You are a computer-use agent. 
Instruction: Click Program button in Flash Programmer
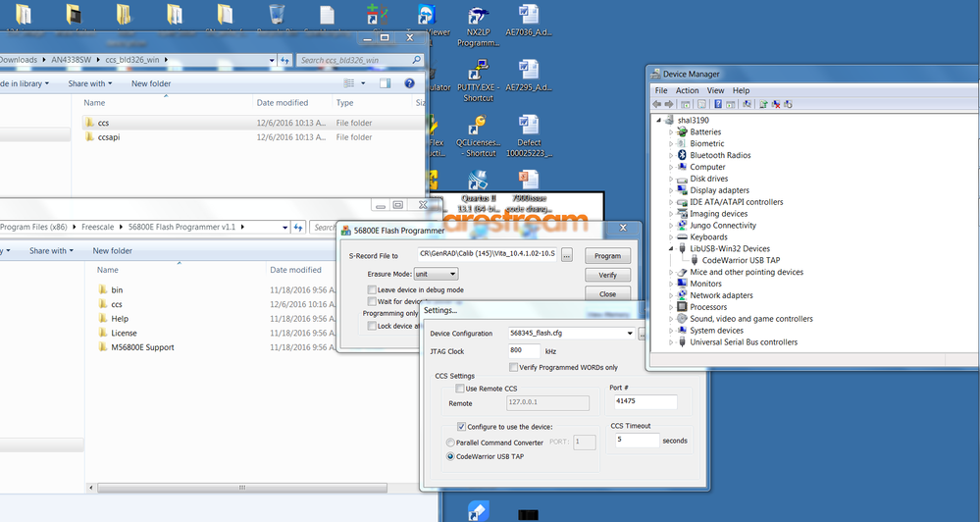pos(607,256)
